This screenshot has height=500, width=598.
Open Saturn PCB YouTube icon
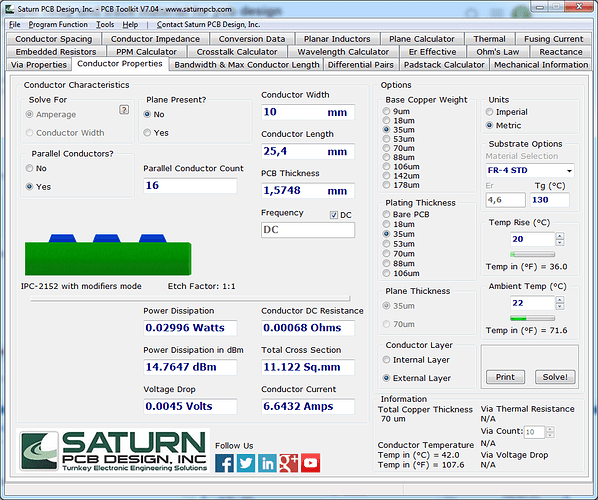point(310,463)
